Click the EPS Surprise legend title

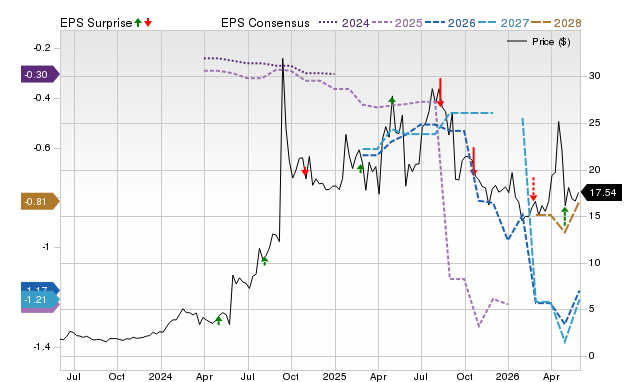96,23
